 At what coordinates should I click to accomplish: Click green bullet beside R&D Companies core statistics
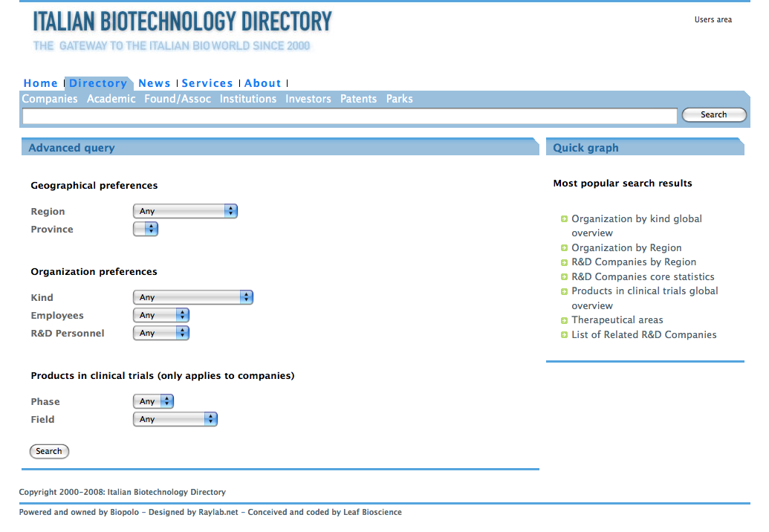[x=565, y=277]
